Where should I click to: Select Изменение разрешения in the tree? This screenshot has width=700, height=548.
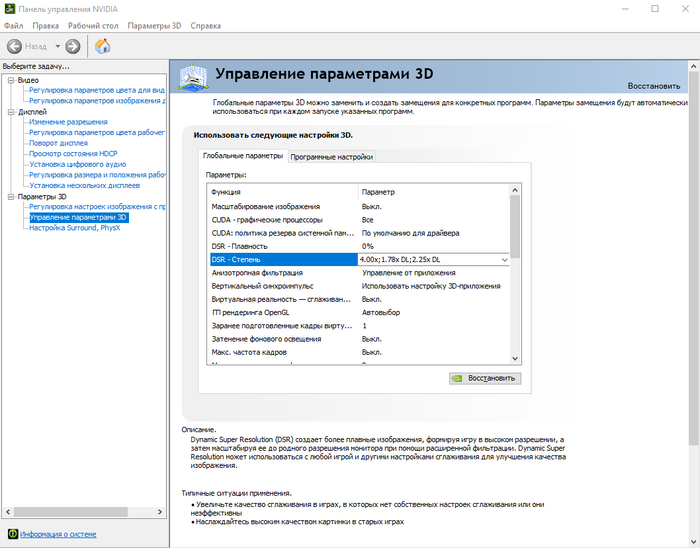(x=68, y=122)
